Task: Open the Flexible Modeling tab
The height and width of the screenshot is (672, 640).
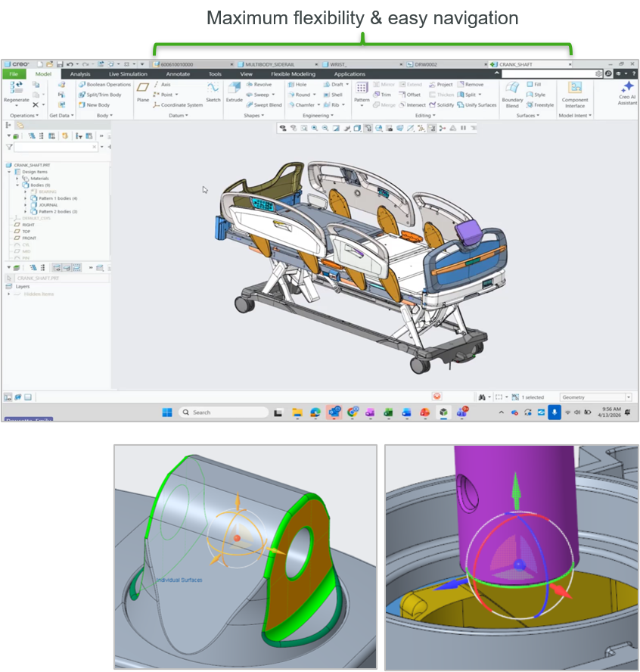Action: coord(293,74)
